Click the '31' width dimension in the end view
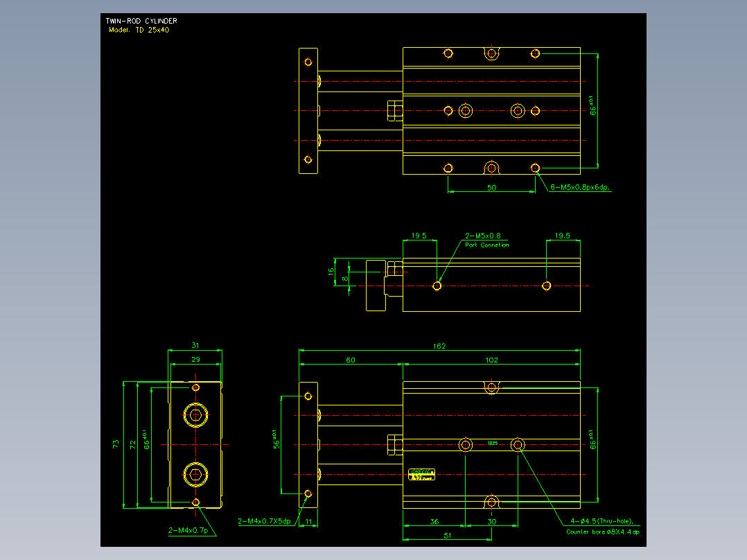747x560 pixels. [x=195, y=345]
